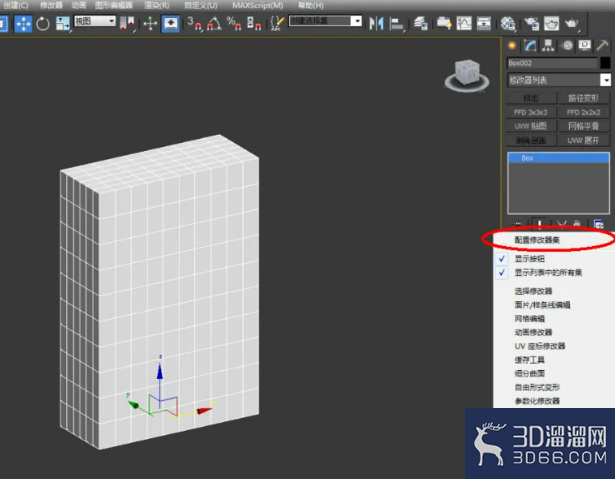Click the Use Pivot Point Center icon
The image size is (615, 479).
coord(128,24)
